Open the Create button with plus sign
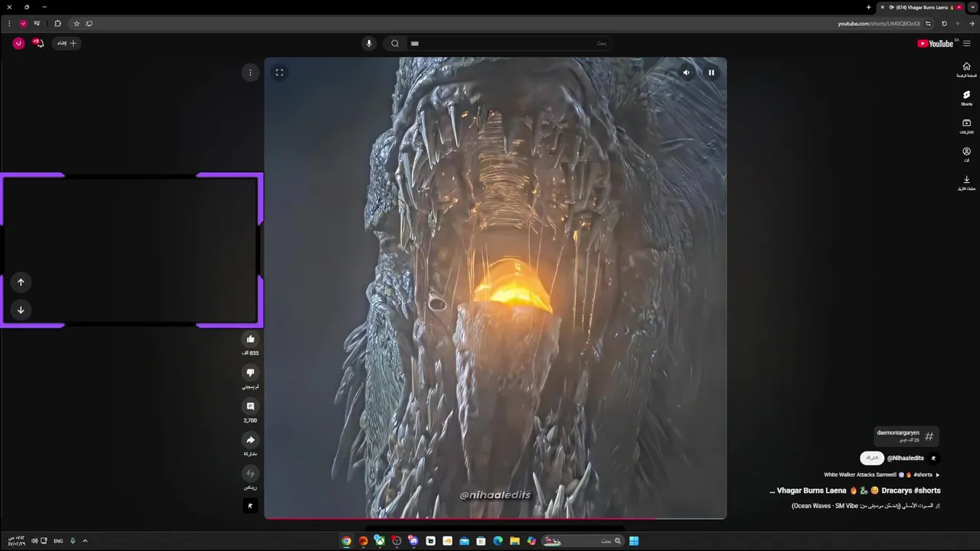Image resolution: width=980 pixels, height=551 pixels. [67, 44]
